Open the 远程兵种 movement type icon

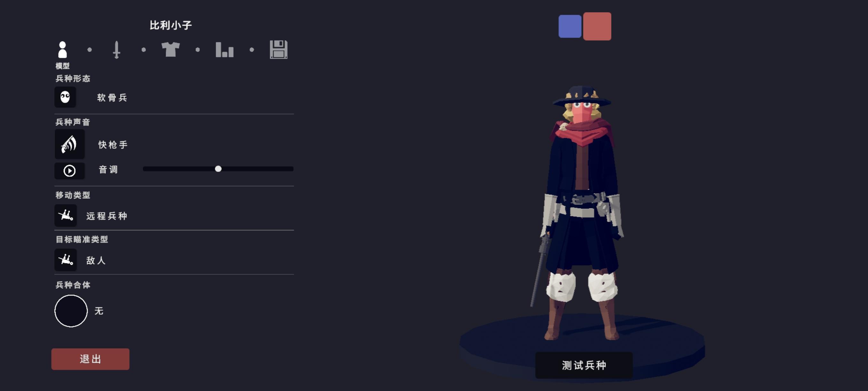[65, 215]
